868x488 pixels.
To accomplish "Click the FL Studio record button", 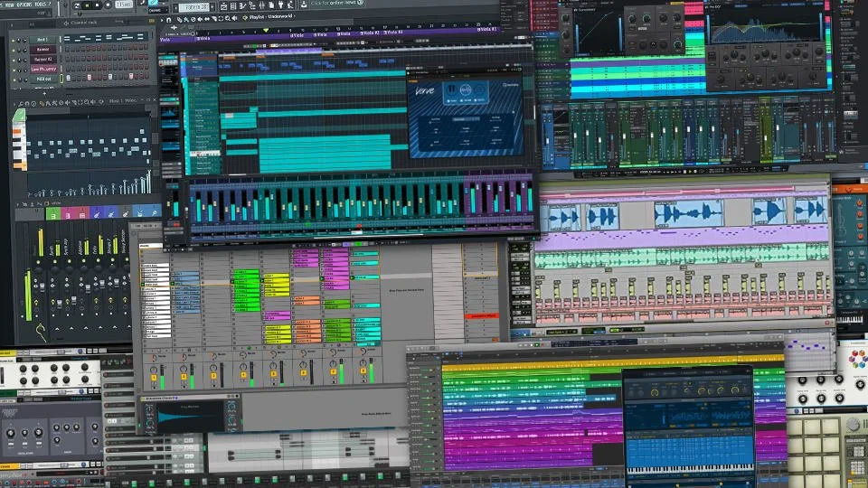I will (108, 5).
